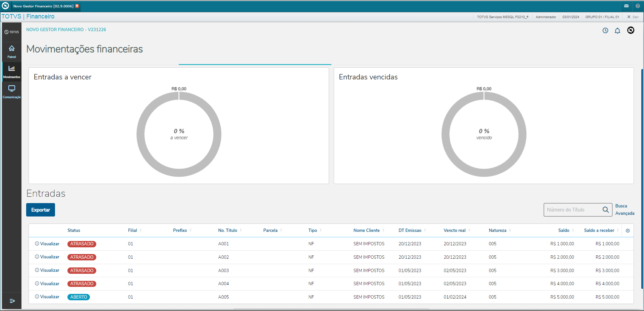Sort table by Prefixo column
644x311 pixels.
point(182,231)
